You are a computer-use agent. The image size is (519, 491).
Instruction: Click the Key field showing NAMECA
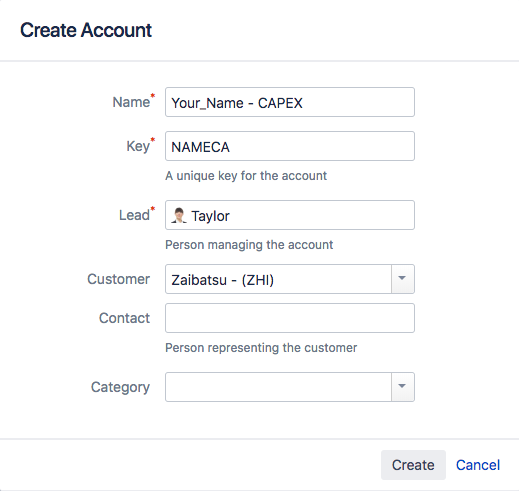(x=290, y=146)
